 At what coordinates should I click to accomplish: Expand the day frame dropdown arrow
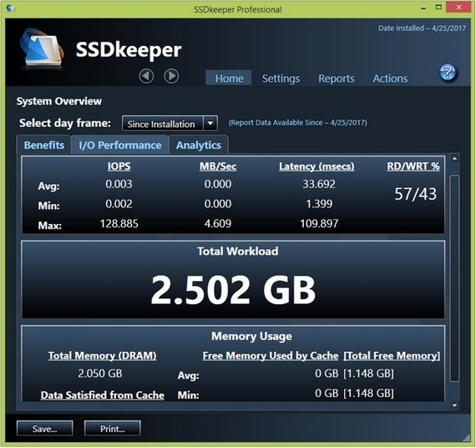coord(210,124)
